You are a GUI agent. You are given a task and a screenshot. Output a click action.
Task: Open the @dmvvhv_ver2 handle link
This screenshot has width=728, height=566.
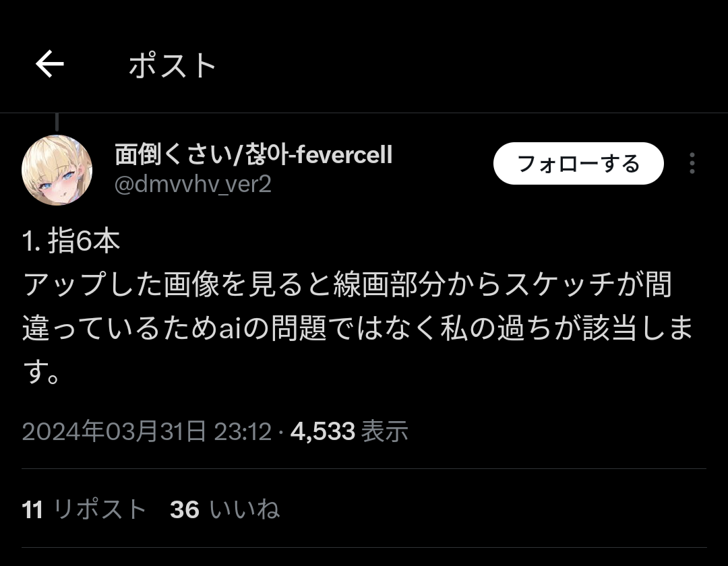tap(193, 184)
